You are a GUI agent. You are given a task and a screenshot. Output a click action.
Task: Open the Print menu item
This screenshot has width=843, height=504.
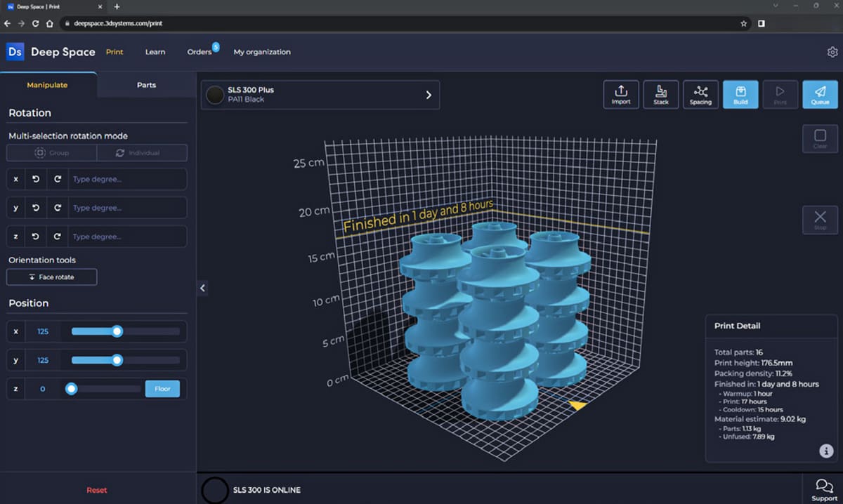coord(115,52)
